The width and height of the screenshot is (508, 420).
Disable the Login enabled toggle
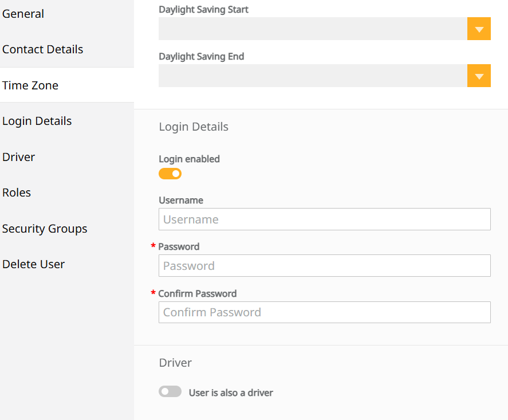(x=170, y=174)
